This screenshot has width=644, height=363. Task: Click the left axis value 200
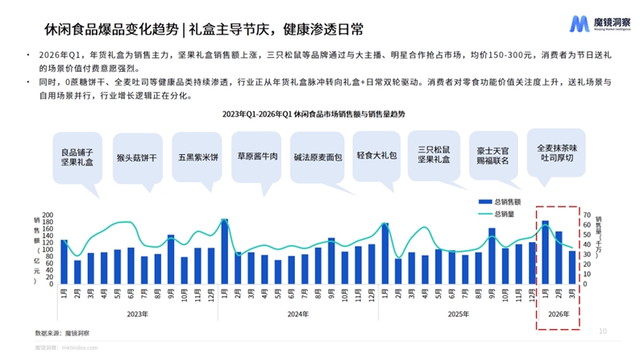[x=48, y=215]
